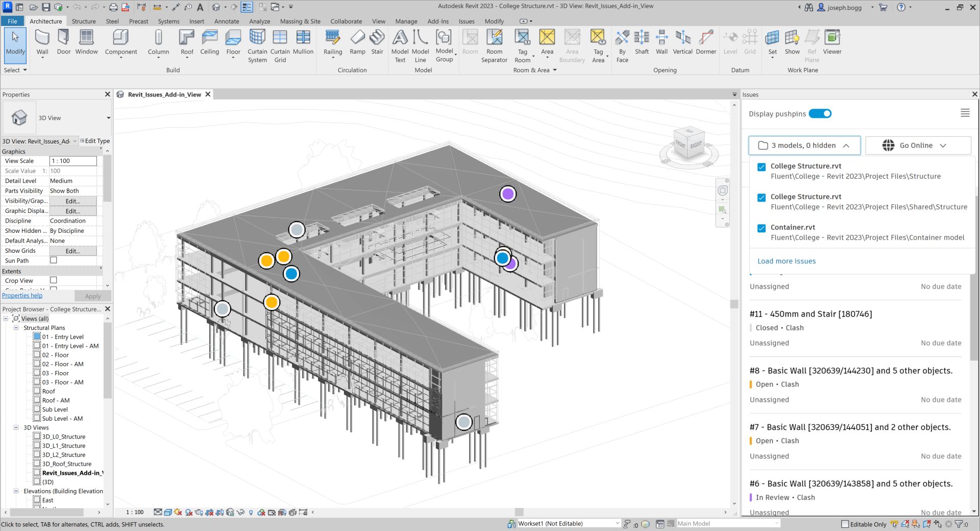The width and height of the screenshot is (980, 531).
Task: Click the Load more issues link
Action: 786,261
